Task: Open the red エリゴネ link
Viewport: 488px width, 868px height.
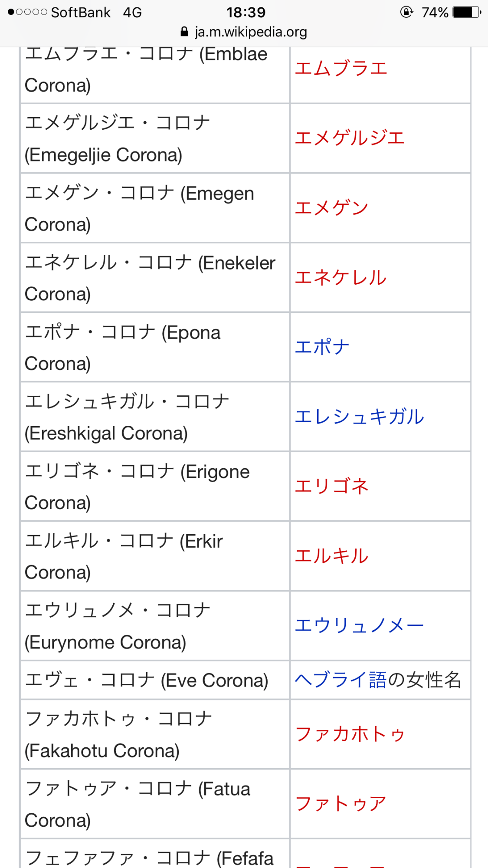Action: point(331,486)
